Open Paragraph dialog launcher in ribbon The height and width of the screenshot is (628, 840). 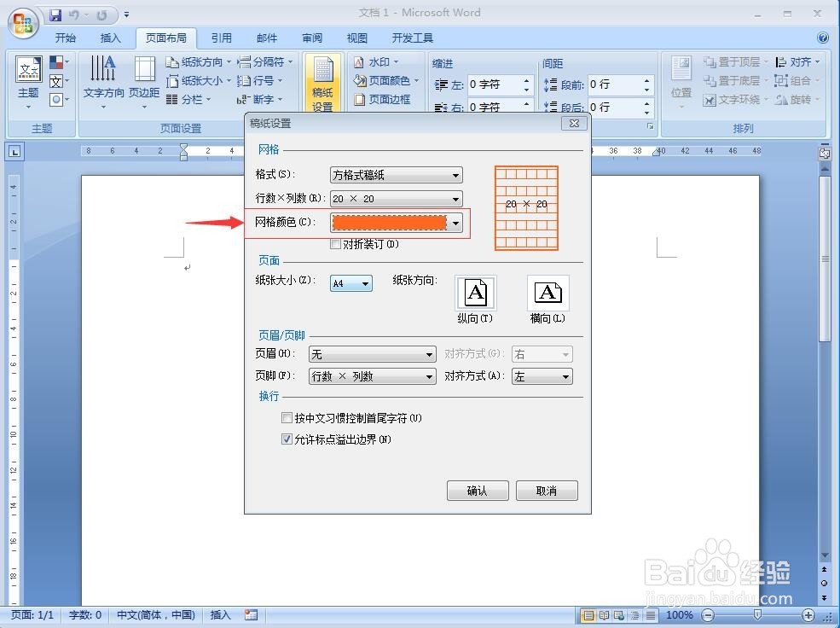650,126
